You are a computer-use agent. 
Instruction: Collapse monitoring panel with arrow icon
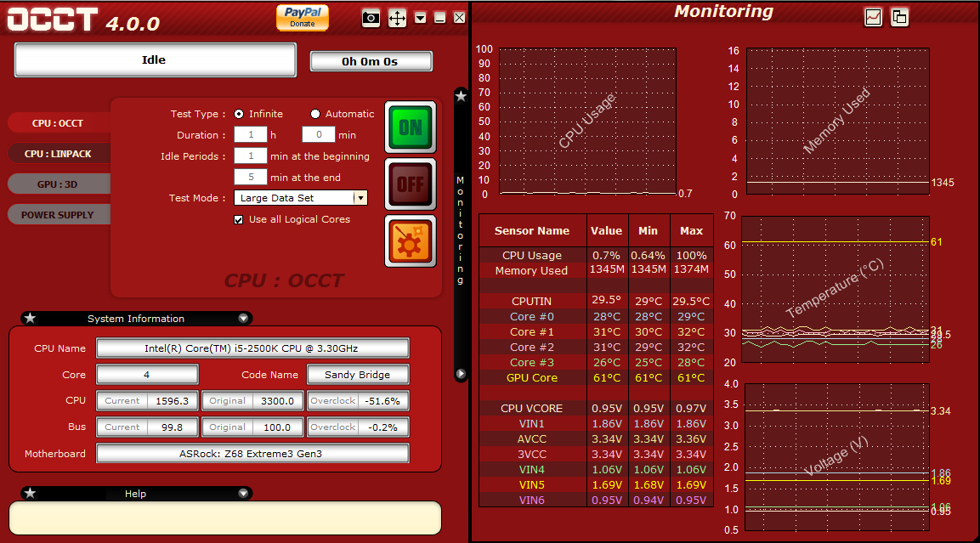coord(462,374)
